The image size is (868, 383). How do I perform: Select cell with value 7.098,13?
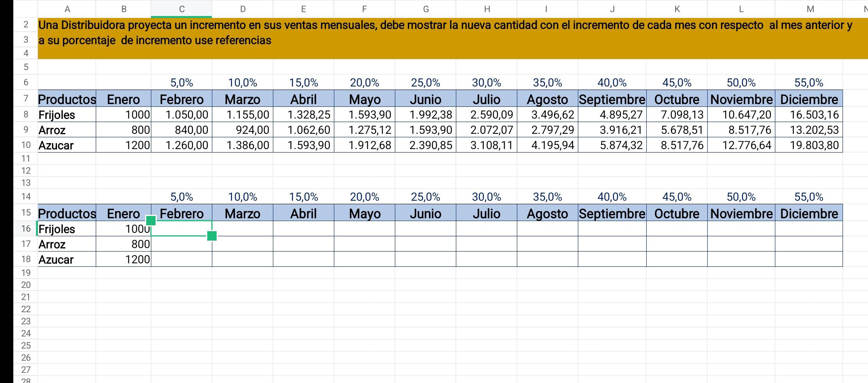(x=677, y=114)
